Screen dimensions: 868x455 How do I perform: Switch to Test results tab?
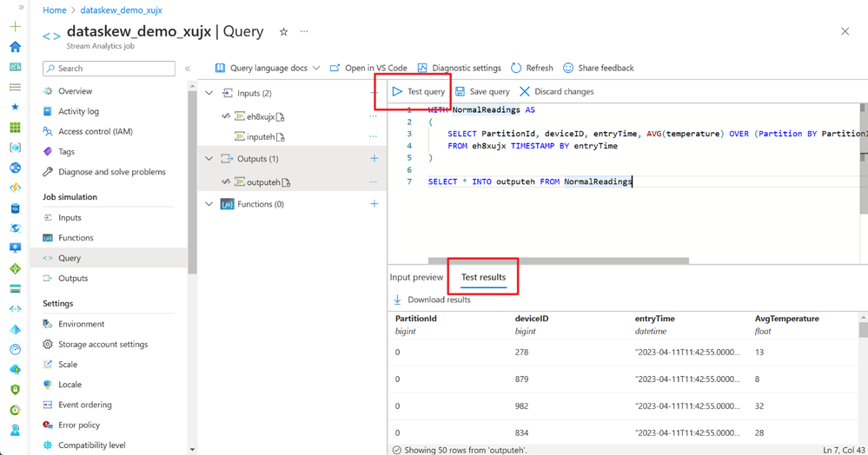(483, 277)
